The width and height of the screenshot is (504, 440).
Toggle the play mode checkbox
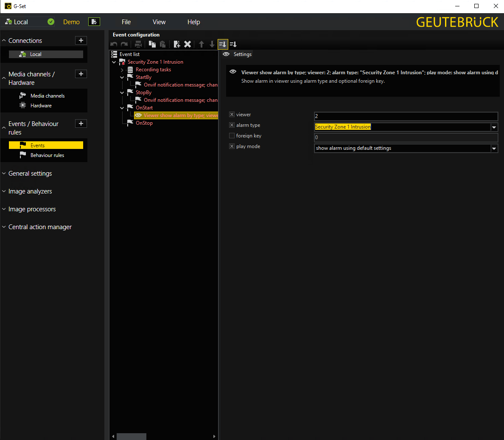tap(232, 146)
